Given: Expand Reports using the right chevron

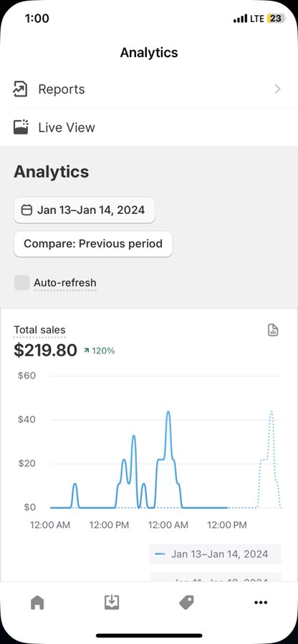Looking at the screenshot, I should pos(278,89).
